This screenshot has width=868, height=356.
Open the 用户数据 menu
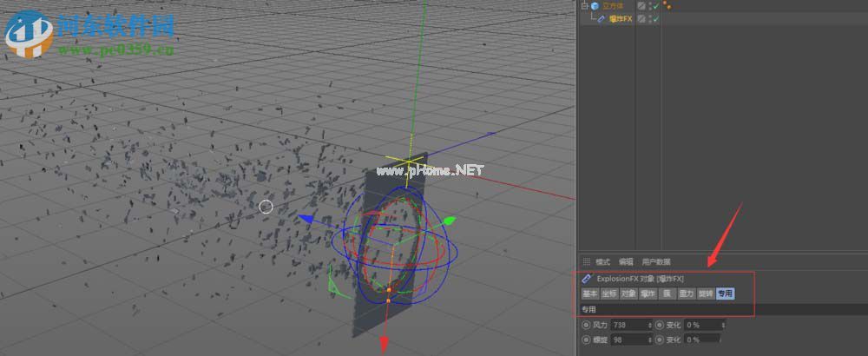point(656,262)
